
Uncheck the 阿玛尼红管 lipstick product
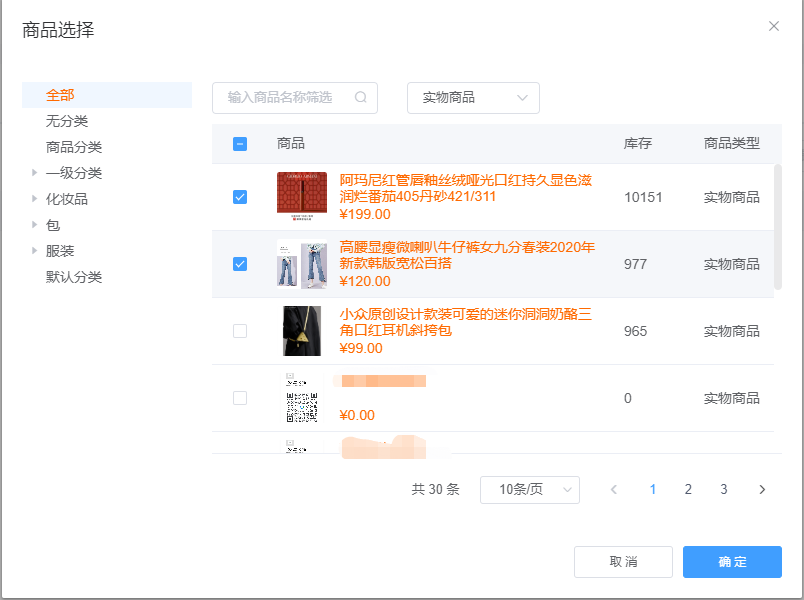239,197
